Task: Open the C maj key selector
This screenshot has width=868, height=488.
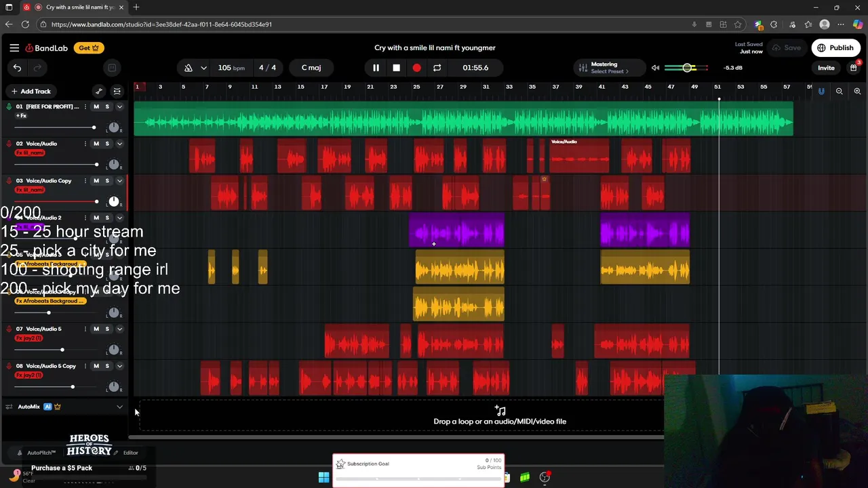Action: tap(311, 68)
